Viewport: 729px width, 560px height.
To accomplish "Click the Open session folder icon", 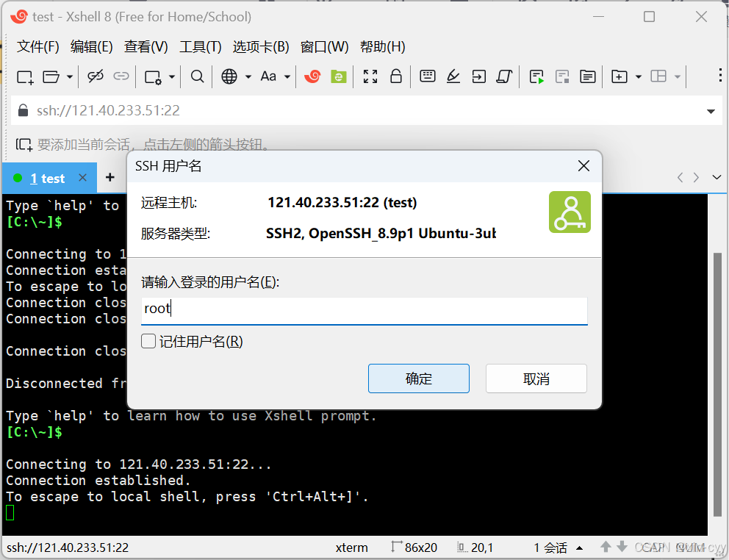I will (x=51, y=76).
